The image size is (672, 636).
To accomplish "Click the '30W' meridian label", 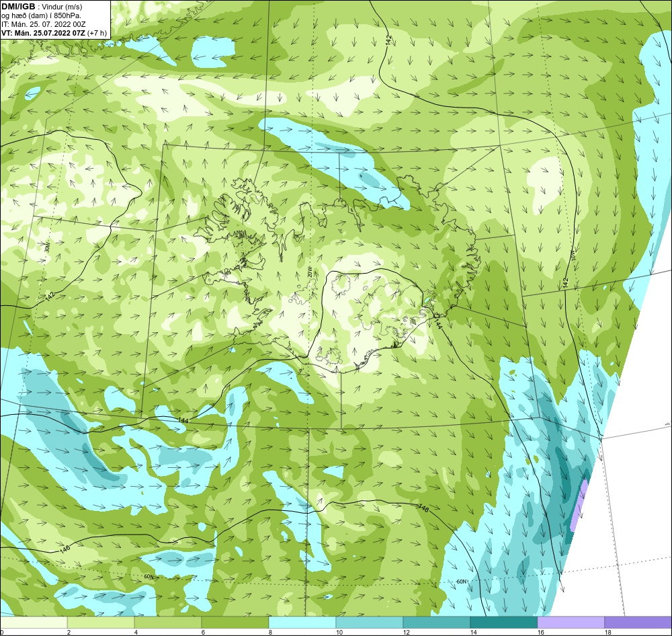I will [x=48, y=247].
